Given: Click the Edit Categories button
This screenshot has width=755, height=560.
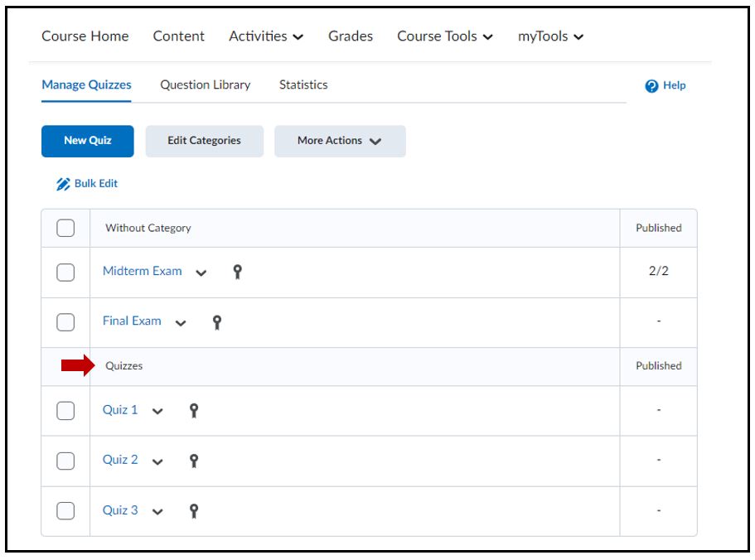Looking at the screenshot, I should [x=204, y=141].
